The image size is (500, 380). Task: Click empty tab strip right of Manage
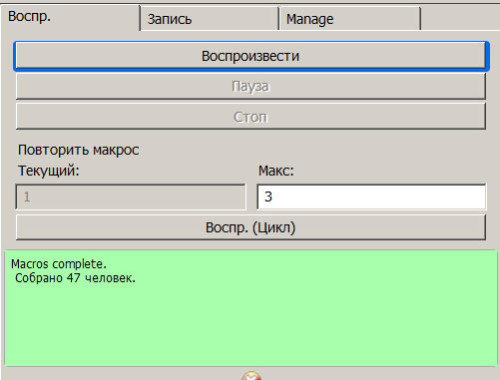coord(460,18)
